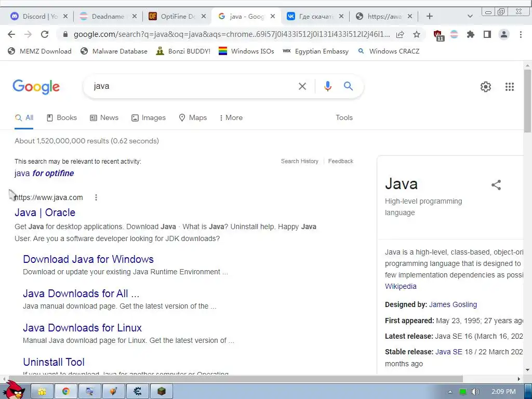Open the tab search dropdown arrow
The height and width of the screenshot is (399, 532).
click(x=470, y=16)
